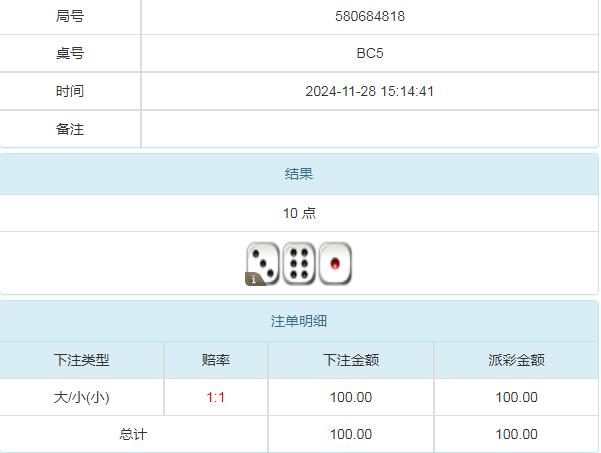Click the empty 备注 remarks field
The image size is (601, 453).
[x=369, y=129]
